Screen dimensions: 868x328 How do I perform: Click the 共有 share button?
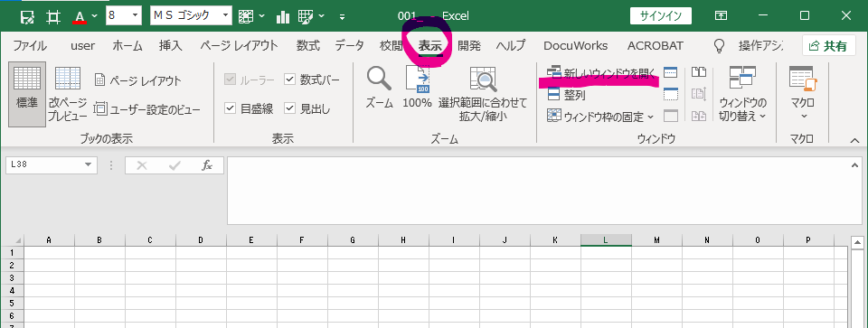tap(829, 46)
